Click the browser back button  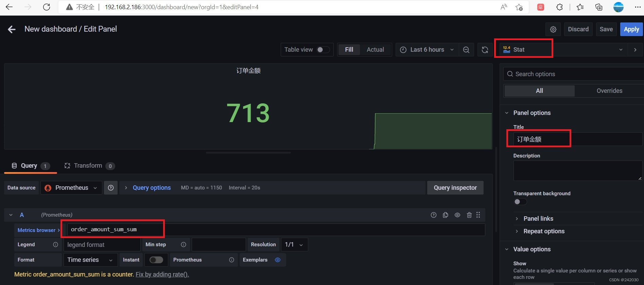[x=9, y=7]
